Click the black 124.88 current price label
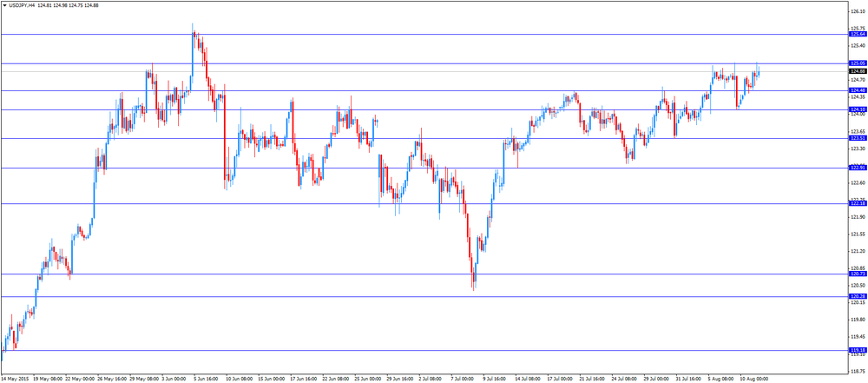The image size is (868, 383). coord(858,71)
